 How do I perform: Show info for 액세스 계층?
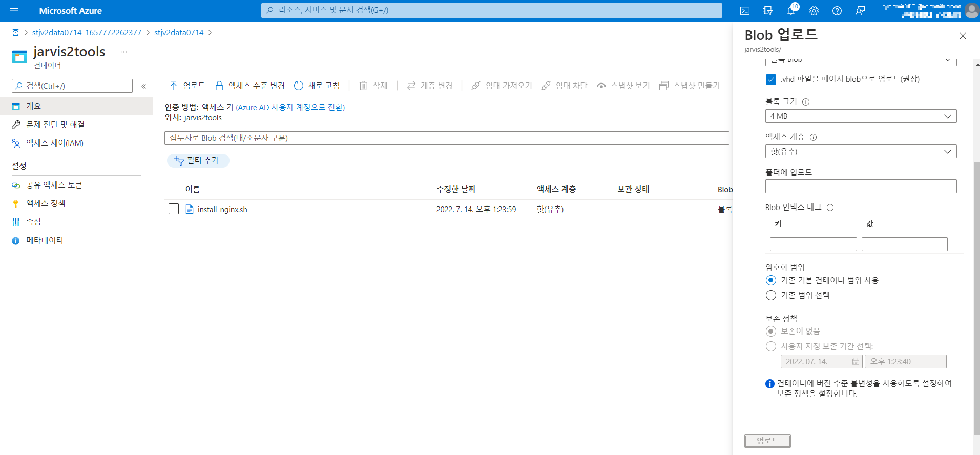[x=813, y=137]
